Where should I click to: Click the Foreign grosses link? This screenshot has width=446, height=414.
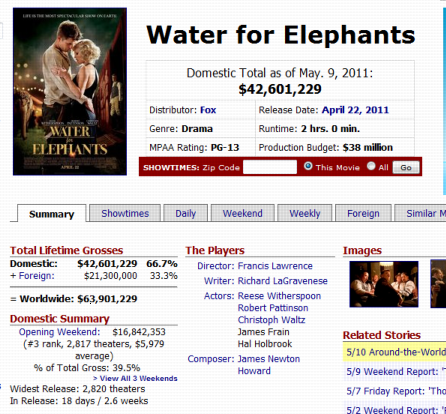click(x=36, y=276)
